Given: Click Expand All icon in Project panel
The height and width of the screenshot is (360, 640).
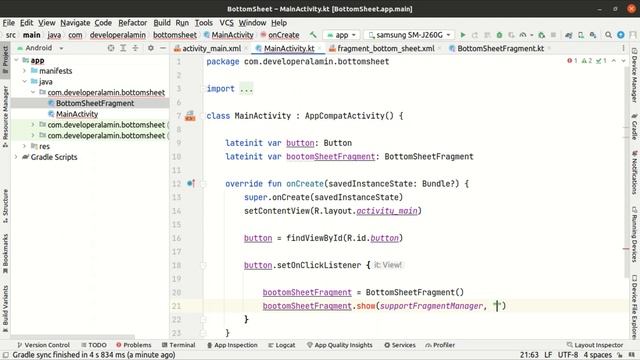Looking at the screenshot, I should coord(123,48).
